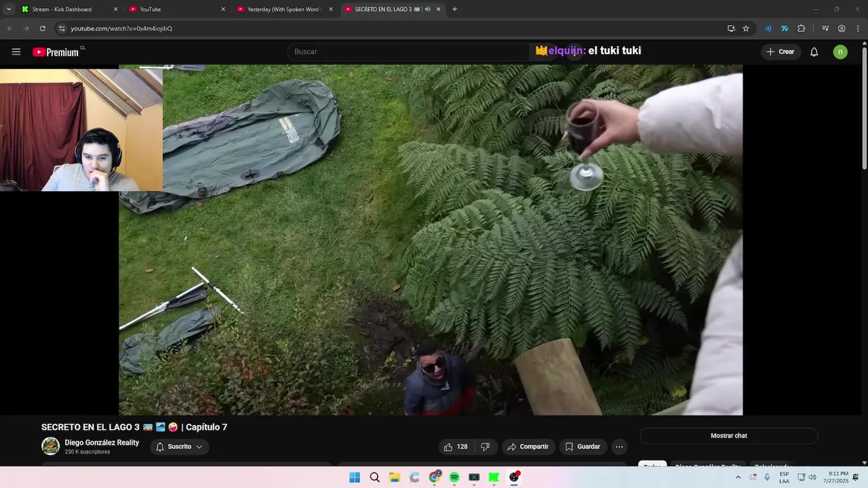The height and width of the screenshot is (488, 868).
Task: Like the video with 128 likes
Action: [456, 447]
